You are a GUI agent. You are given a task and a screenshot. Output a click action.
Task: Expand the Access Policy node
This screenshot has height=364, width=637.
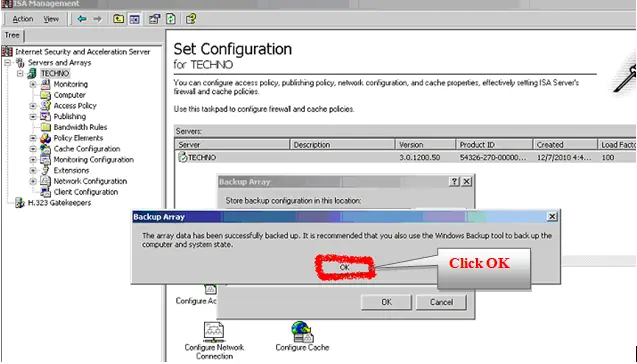(x=33, y=106)
